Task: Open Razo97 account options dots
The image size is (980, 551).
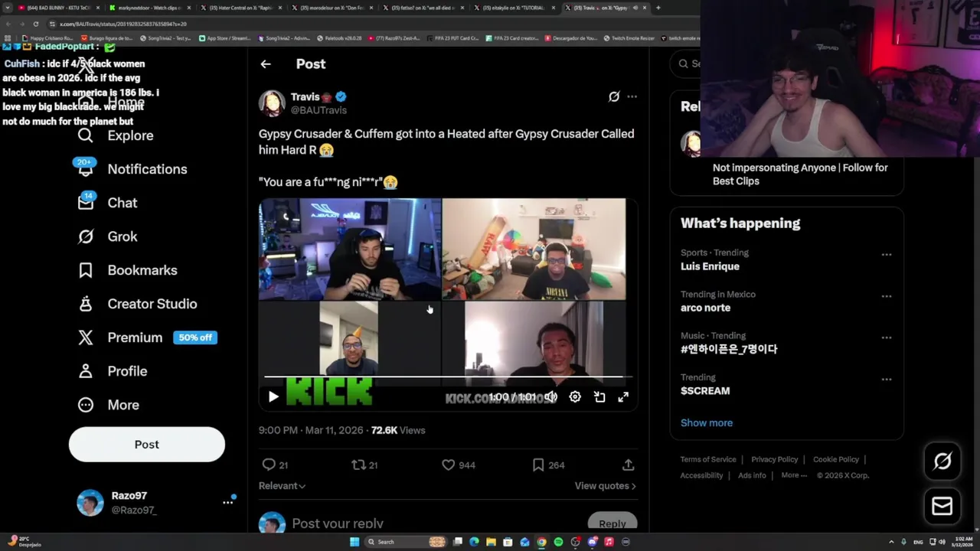Action: click(x=227, y=503)
